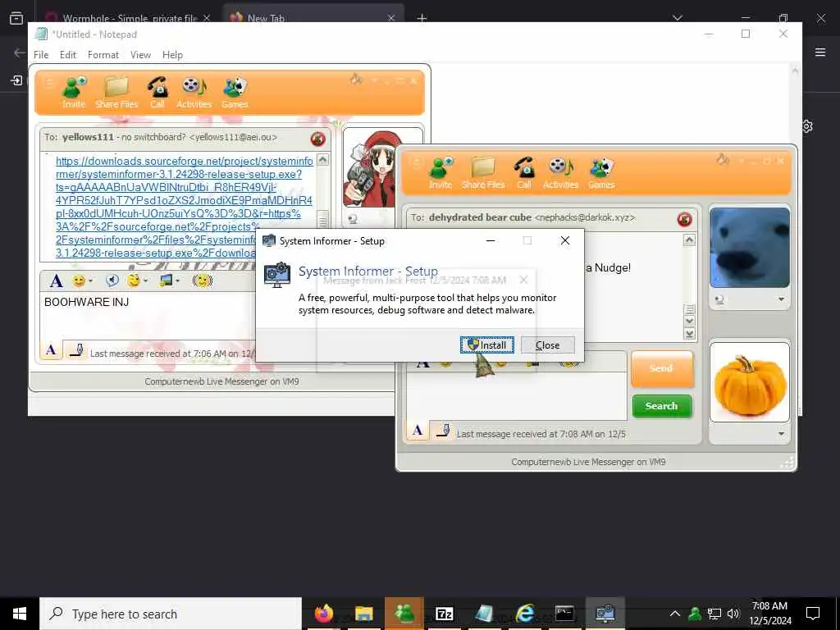Open the Notepad Format menu
This screenshot has width=840, height=630.
(103, 55)
